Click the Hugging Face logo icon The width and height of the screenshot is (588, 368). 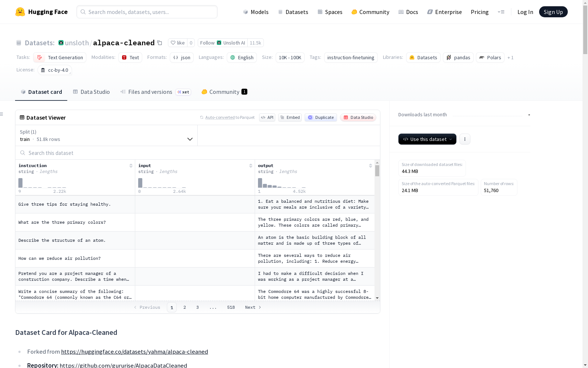click(20, 12)
